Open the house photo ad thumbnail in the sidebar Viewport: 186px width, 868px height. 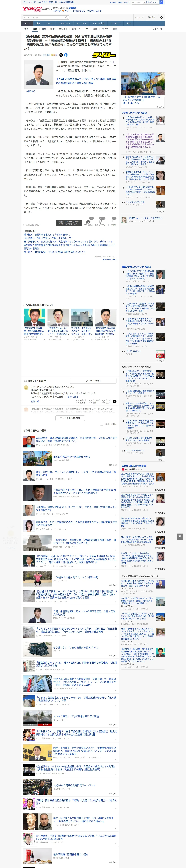(x=143, y=84)
